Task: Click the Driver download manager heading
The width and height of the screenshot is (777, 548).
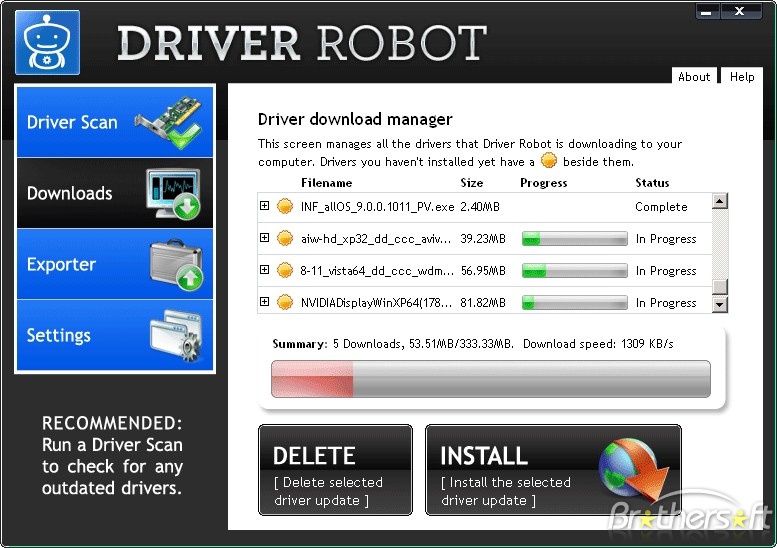Action: [x=355, y=119]
